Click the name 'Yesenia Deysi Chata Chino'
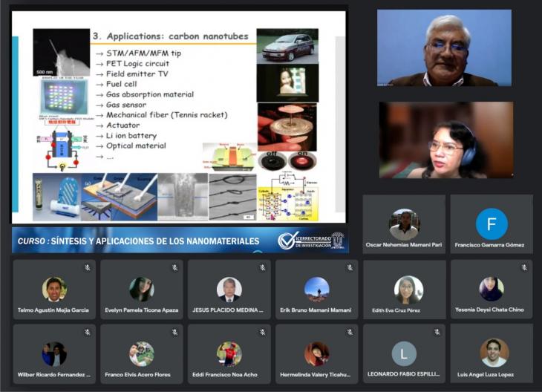 (489, 310)
